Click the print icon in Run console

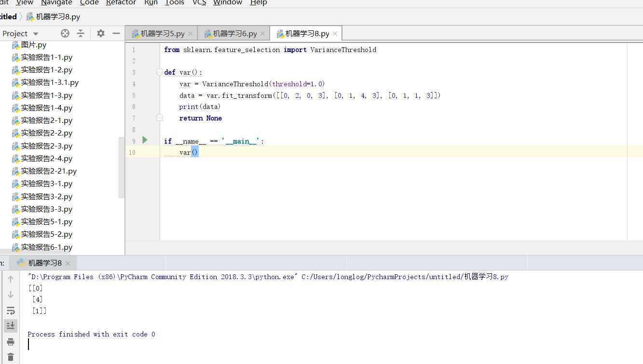click(11, 342)
